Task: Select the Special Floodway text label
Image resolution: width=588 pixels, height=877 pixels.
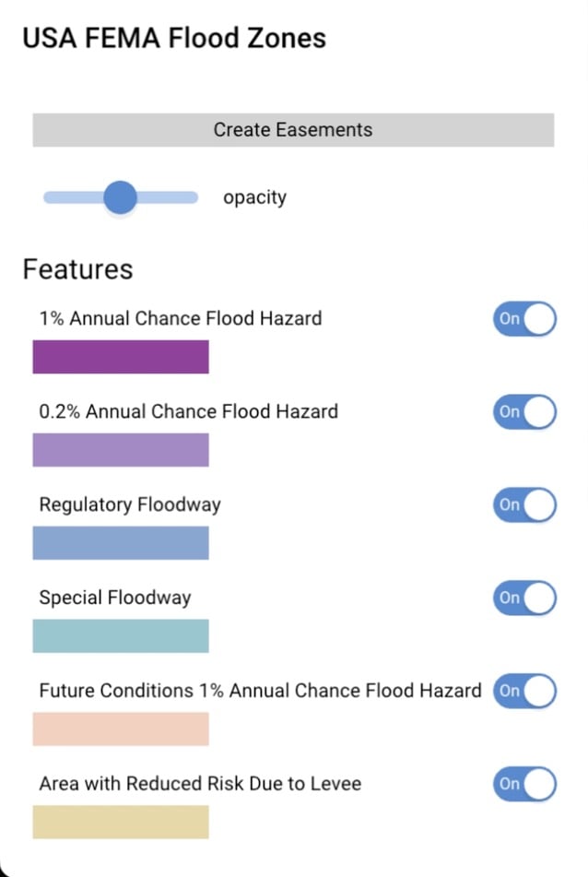Action: [x=115, y=598]
